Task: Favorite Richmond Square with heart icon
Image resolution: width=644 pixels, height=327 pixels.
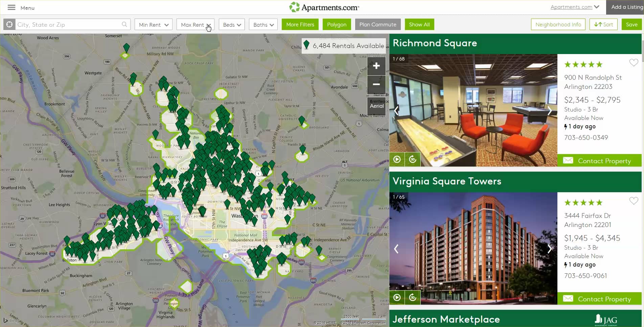Action: [634, 62]
